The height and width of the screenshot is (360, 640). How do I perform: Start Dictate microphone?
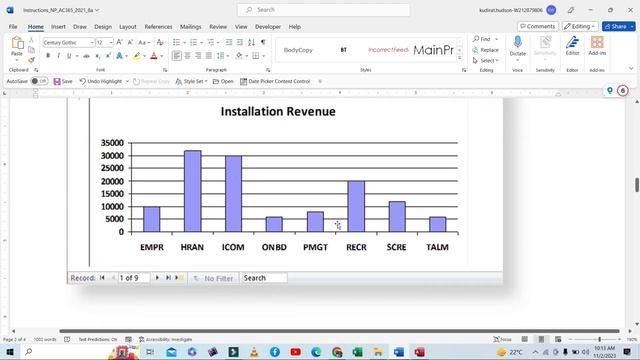518,46
